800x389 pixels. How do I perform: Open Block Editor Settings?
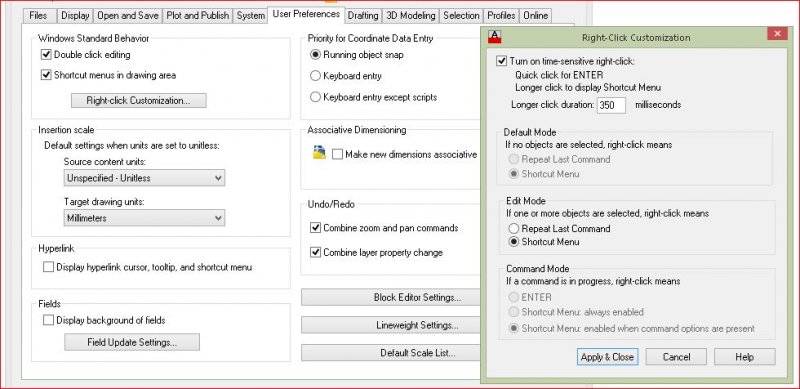pos(391,297)
